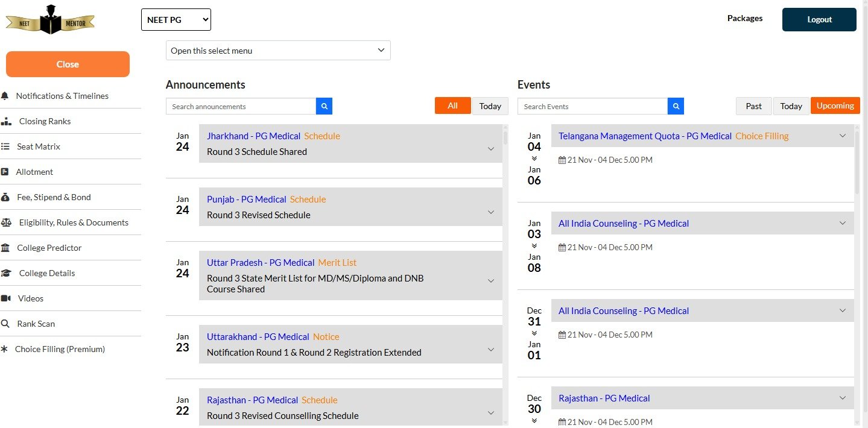Click the College Predictor building icon

click(x=5, y=248)
